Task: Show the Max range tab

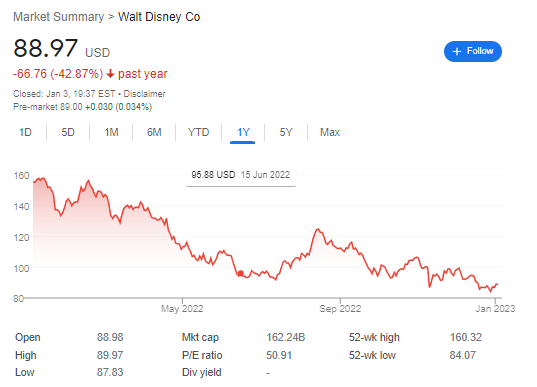Action: pyautogui.click(x=330, y=132)
